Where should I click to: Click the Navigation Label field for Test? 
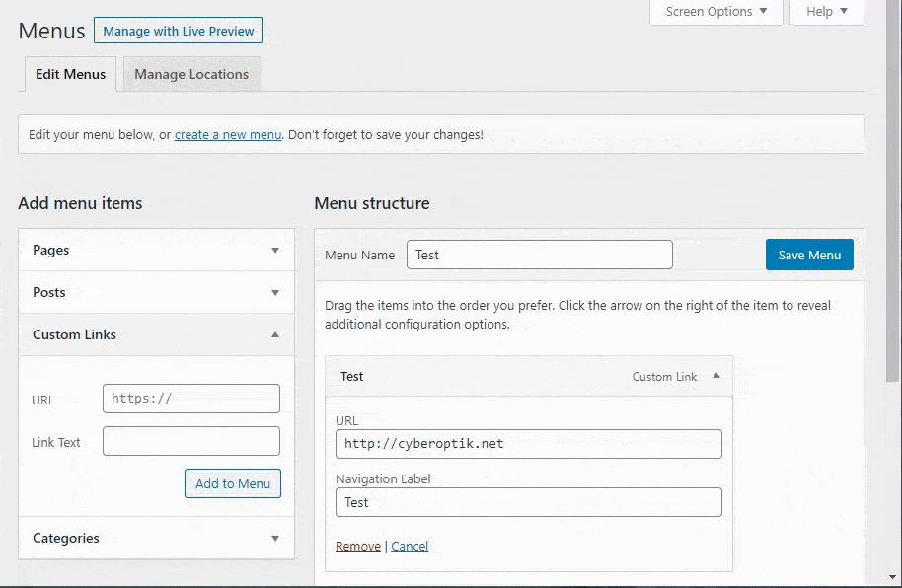pos(529,502)
